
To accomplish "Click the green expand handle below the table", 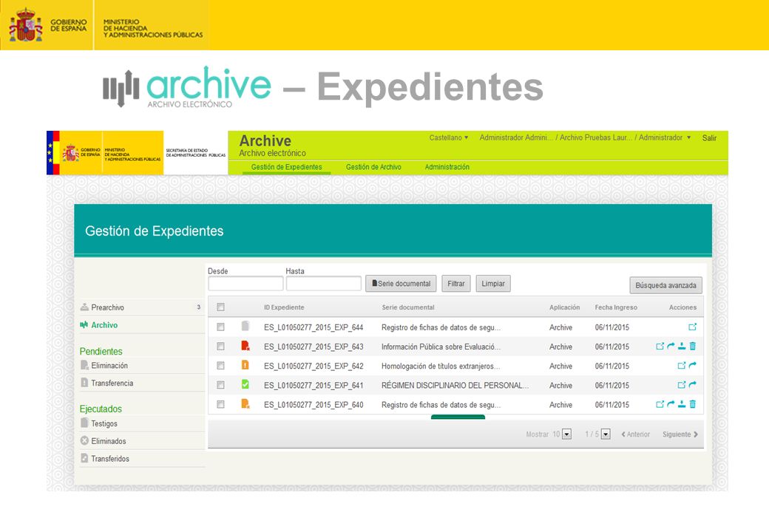I will 458,417.
